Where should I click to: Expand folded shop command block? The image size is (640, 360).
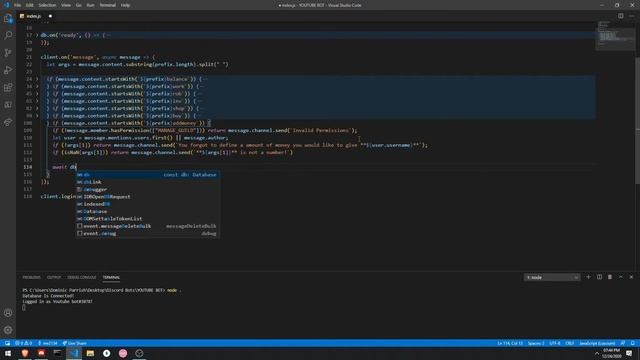(37, 109)
